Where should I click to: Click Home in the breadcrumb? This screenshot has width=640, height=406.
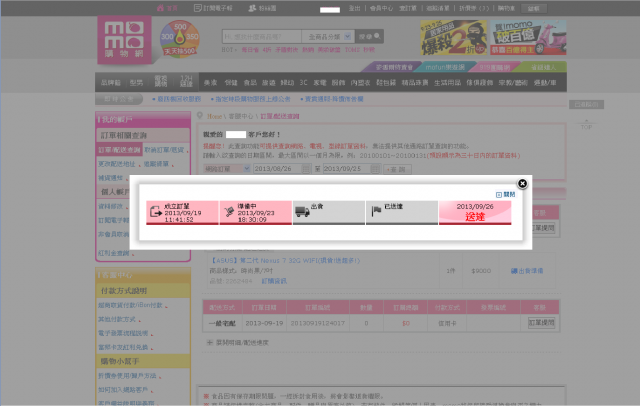pyautogui.click(x=214, y=116)
